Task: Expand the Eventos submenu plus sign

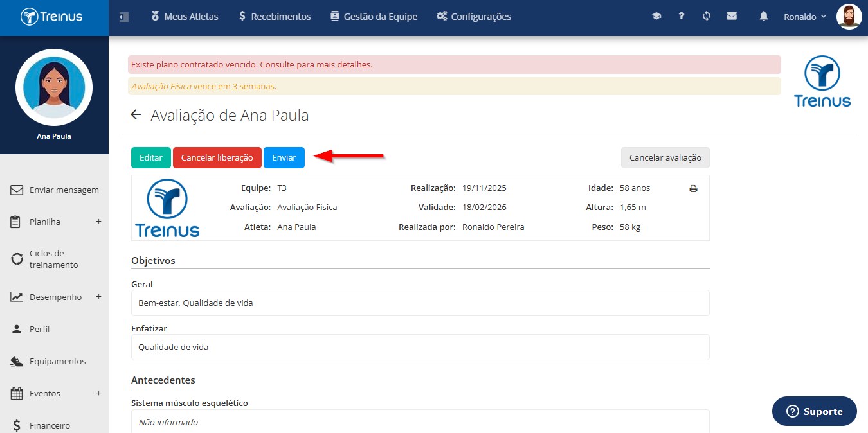Action: pyautogui.click(x=98, y=393)
